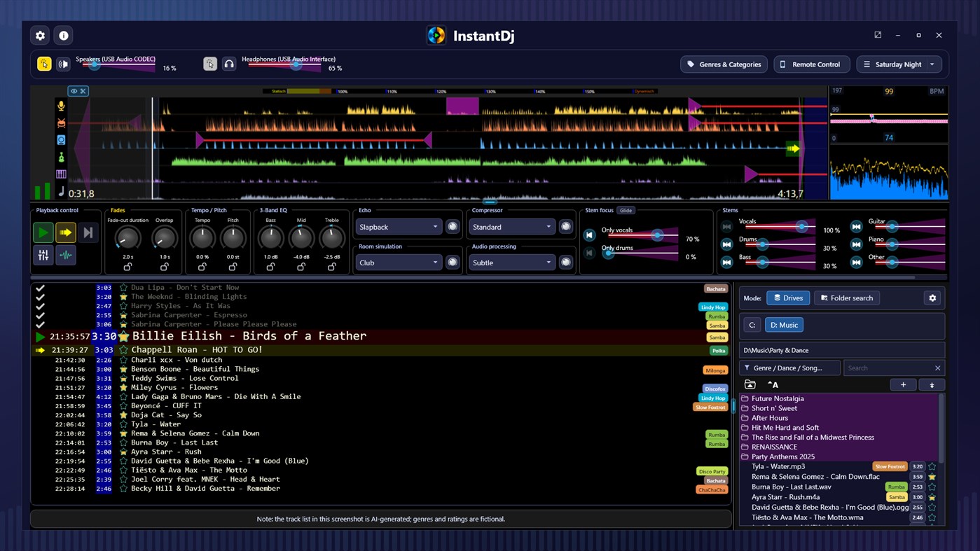Open the Audio processing Subtle dropdown
The height and width of the screenshot is (551, 980).
511,263
